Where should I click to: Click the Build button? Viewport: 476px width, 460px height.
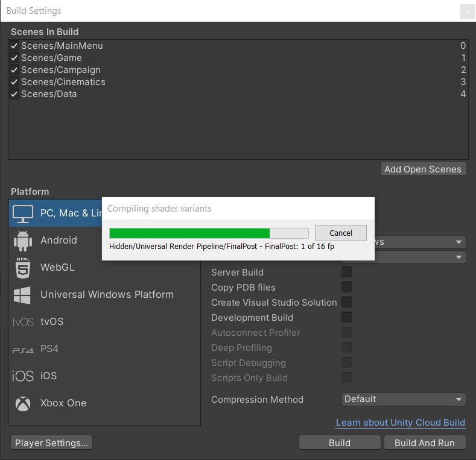point(340,443)
